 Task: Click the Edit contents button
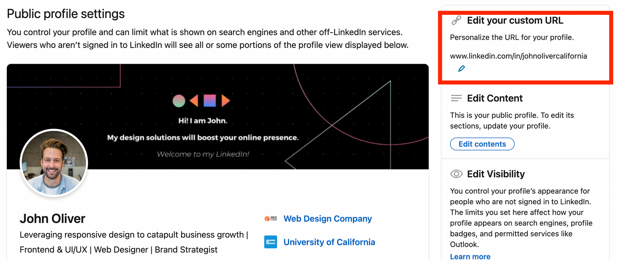click(482, 144)
